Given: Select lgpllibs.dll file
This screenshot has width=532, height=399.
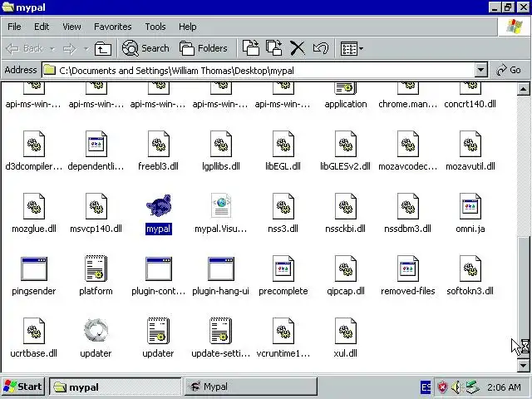Looking at the screenshot, I should (x=221, y=151).
